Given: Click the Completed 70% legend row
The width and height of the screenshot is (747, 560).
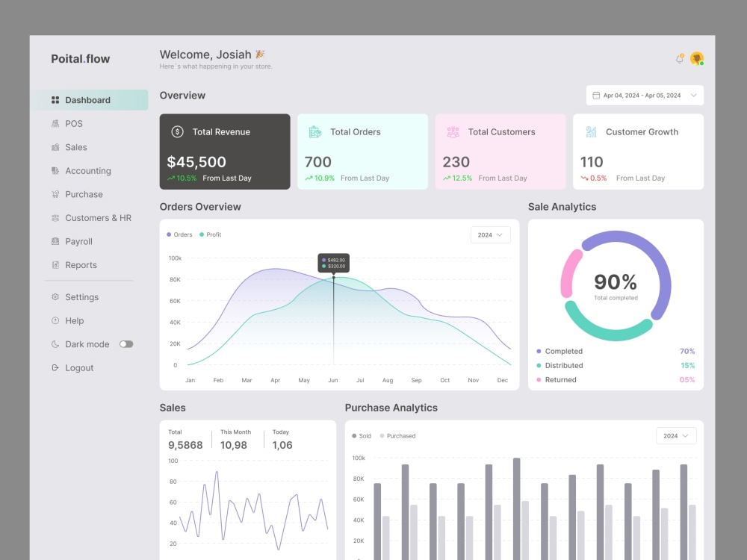Looking at the screenshot, I should coord(616,351).
